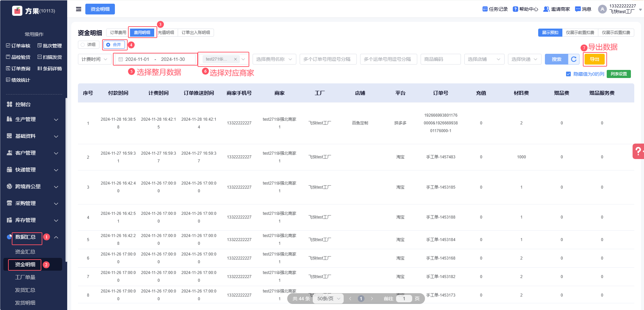Click the orange 导出 export button
644x310 pixels.
tap(594, 59)
